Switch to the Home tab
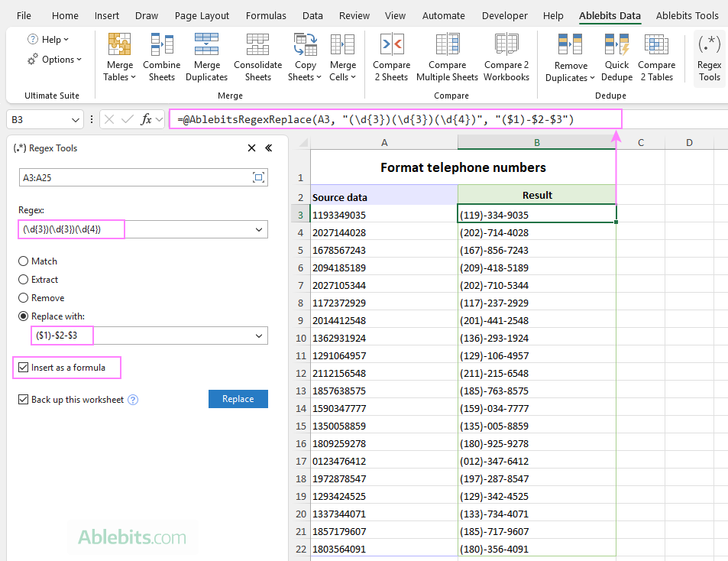Screen dimensions: 728x561 (65, 15)
